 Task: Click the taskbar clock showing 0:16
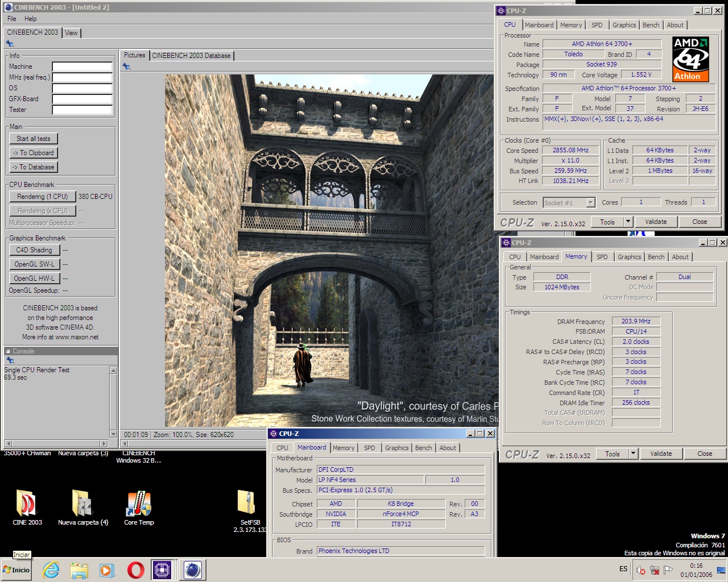point(696,570)
